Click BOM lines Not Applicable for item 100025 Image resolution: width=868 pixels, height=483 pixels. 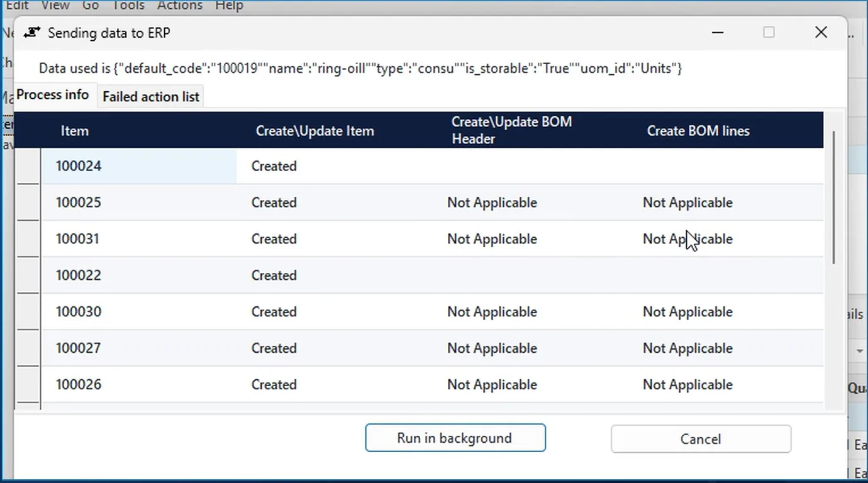pos(687,203)
